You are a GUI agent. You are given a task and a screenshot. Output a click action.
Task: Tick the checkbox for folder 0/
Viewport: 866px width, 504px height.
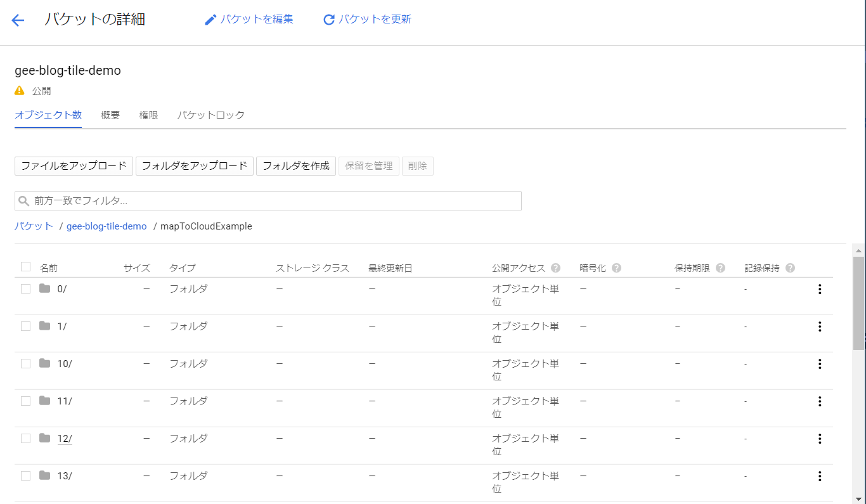click(x=25, y=288)
